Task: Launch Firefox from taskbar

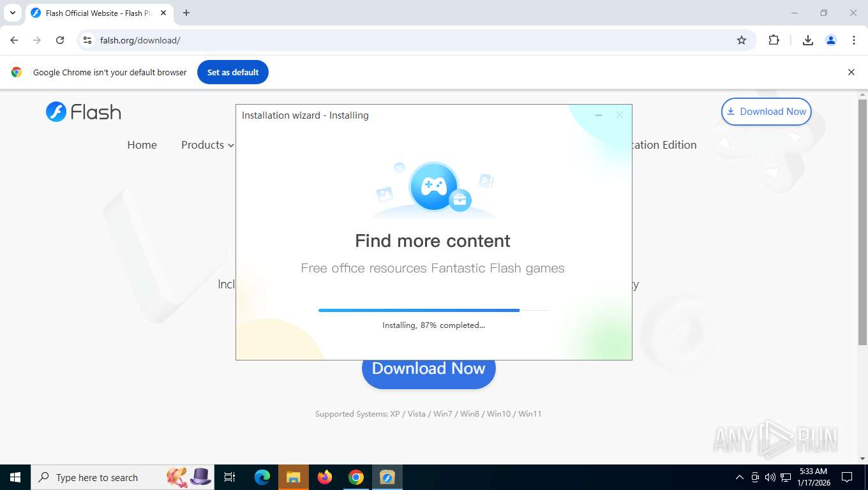Action: [325, 477]
